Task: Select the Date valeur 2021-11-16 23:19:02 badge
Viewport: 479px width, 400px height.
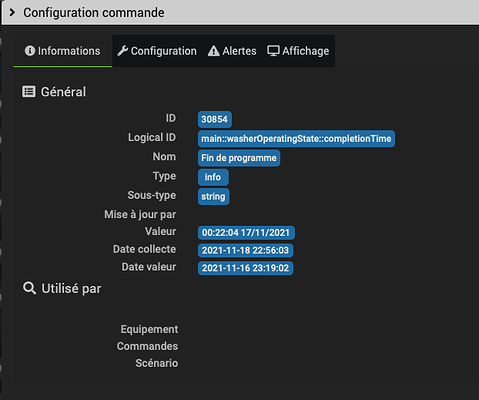Action: pos(245,268)
